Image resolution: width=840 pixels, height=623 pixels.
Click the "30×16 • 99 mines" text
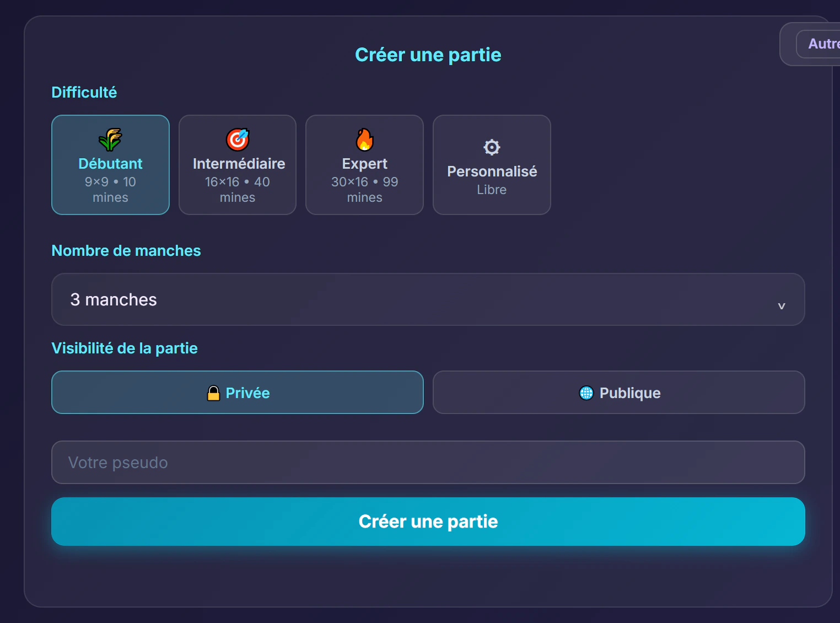[364, 190]
